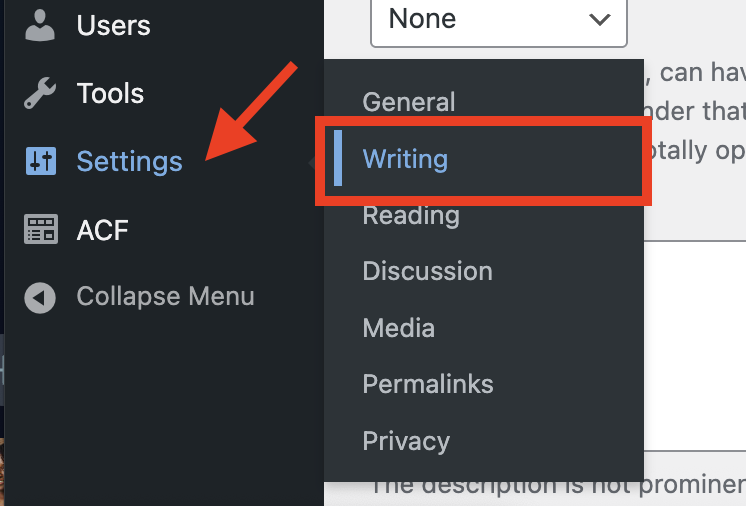
Task: Go to Reading settings
Action: [411, 215]
